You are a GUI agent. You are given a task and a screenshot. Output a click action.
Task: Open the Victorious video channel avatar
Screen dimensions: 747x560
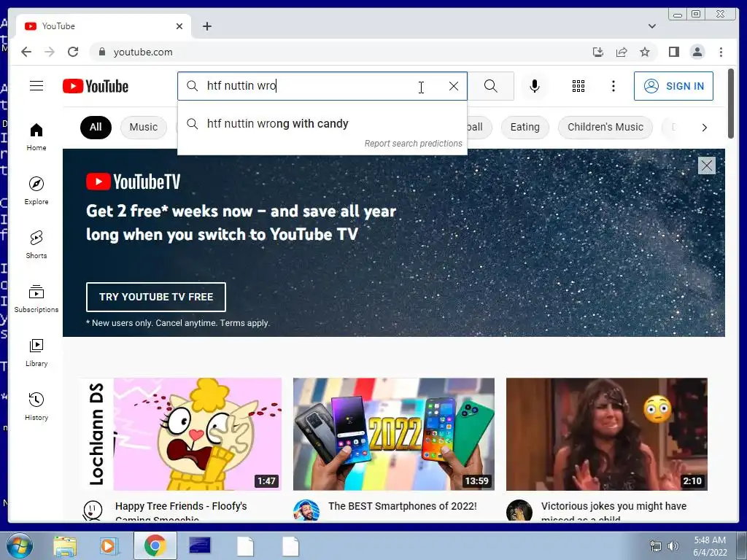(x=519, y=510)
